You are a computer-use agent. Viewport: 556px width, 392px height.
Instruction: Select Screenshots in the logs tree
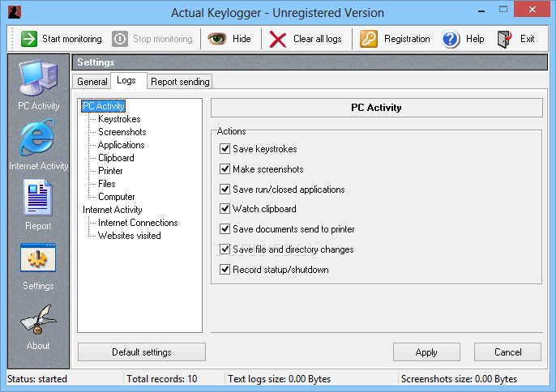click(x=122, y=132)
